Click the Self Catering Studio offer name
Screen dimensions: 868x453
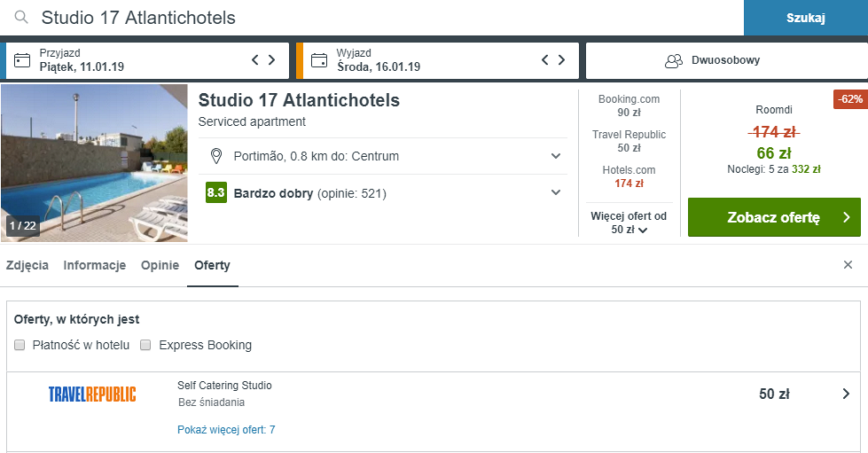[224, 386]
